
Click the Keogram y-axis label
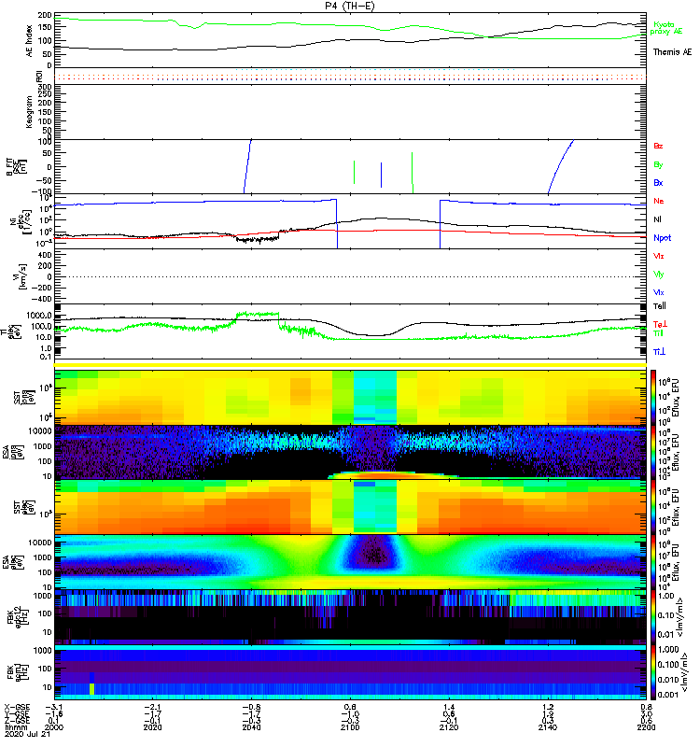(30, 112)
